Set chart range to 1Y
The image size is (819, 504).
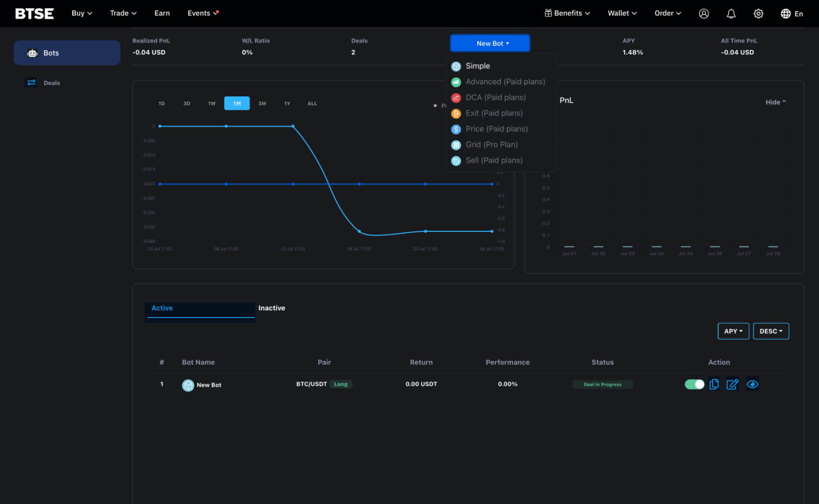point(287,103)
